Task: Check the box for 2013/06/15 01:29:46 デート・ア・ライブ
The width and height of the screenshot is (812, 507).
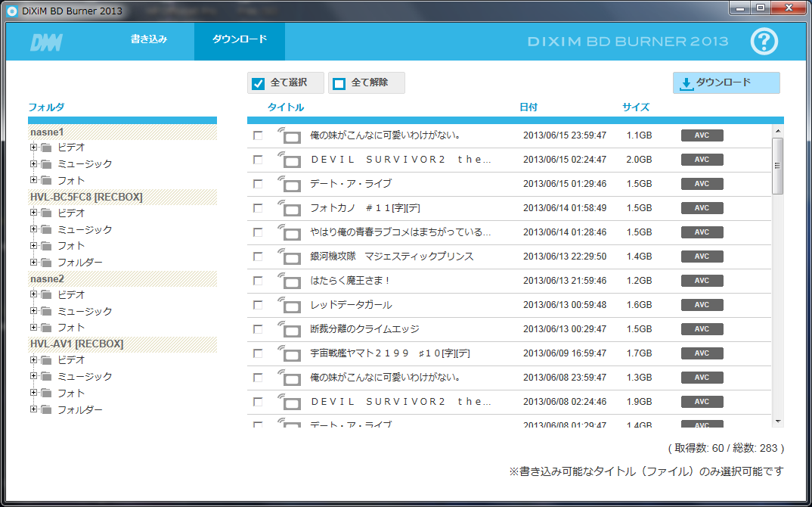Action: pos(258,184)
